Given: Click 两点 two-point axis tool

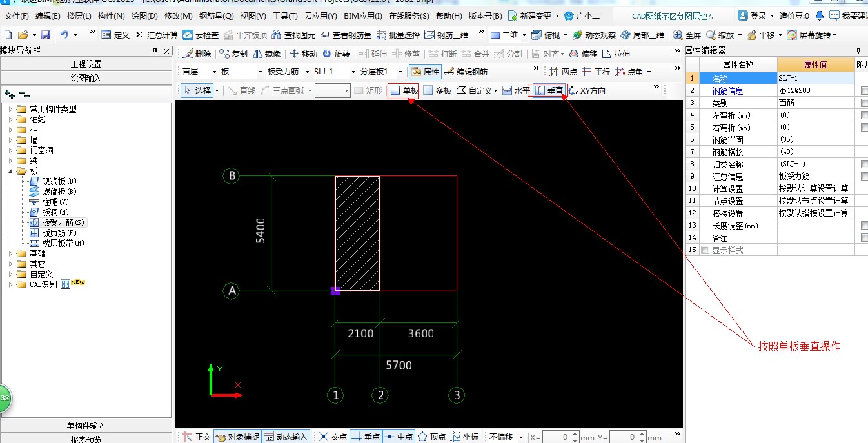Looking at the screenshot, I should pos(563,72).
